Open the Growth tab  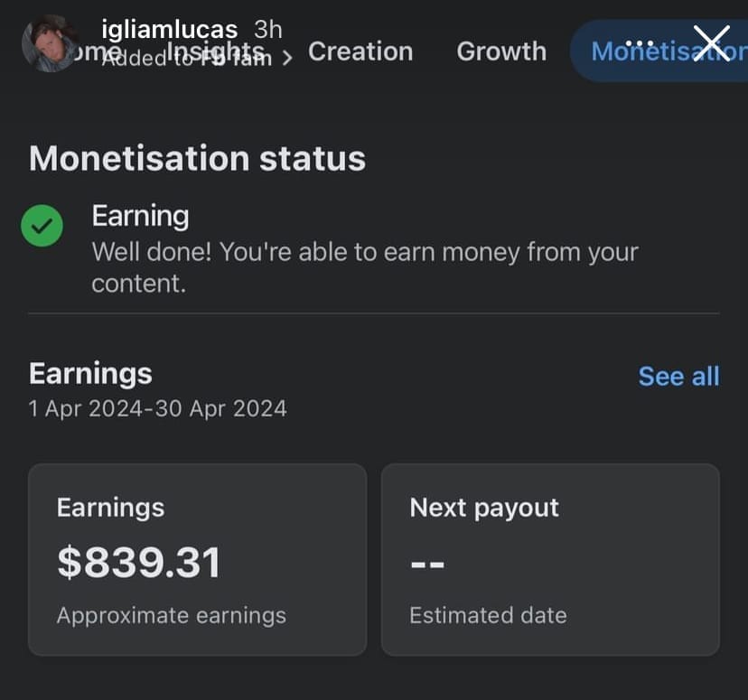[501, 51]
